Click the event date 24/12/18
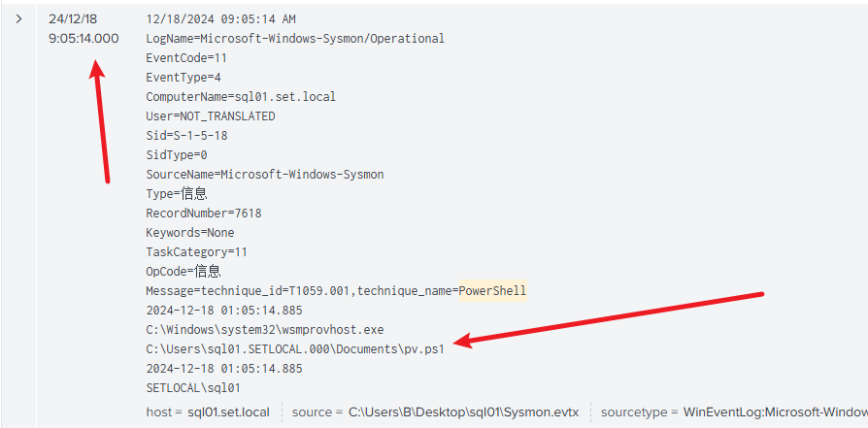Image resolution: width=868 pixels, height=428 pixels. 73,18
